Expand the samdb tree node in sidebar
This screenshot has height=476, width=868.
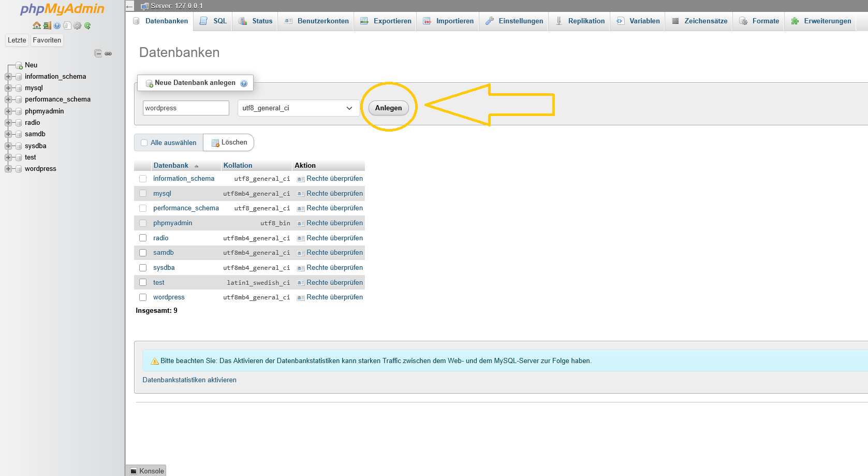click(x=8, y=134)
